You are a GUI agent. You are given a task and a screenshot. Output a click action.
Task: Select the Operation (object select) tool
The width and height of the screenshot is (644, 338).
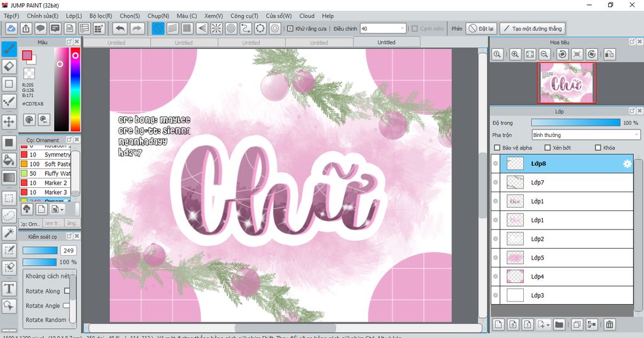pyautogui.click(x=9, y=305)
